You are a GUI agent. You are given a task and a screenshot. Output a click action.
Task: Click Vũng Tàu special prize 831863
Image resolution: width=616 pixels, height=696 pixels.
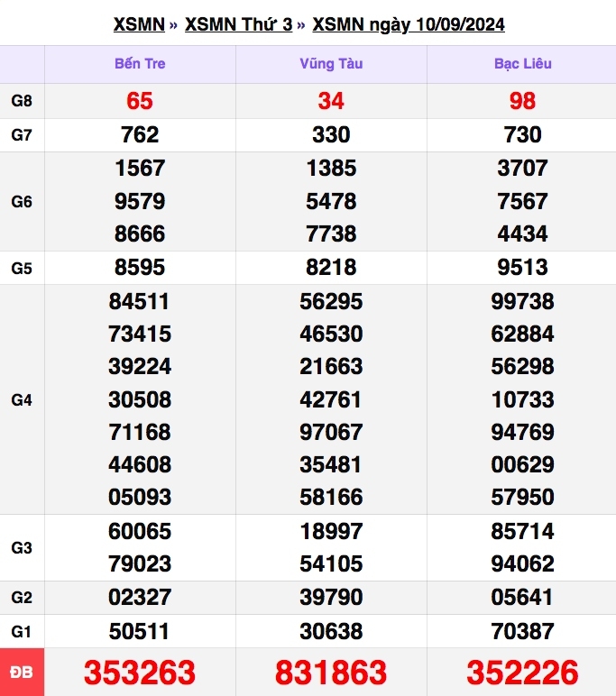coord(331,673)
